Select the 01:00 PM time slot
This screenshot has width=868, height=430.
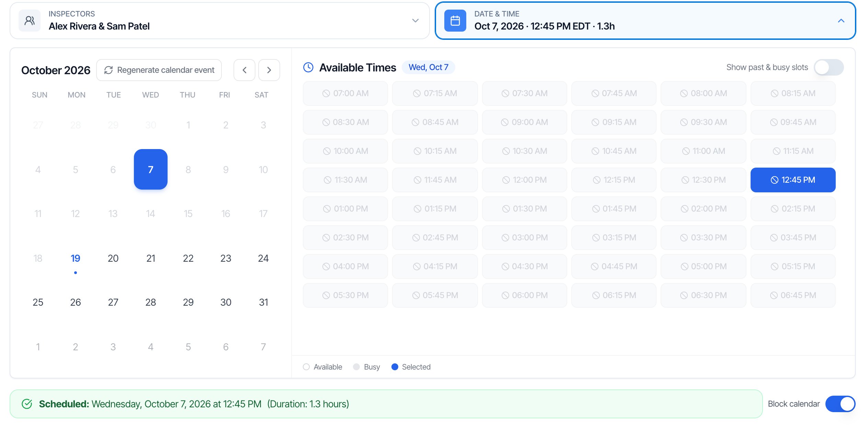click(x=345, y=209)
